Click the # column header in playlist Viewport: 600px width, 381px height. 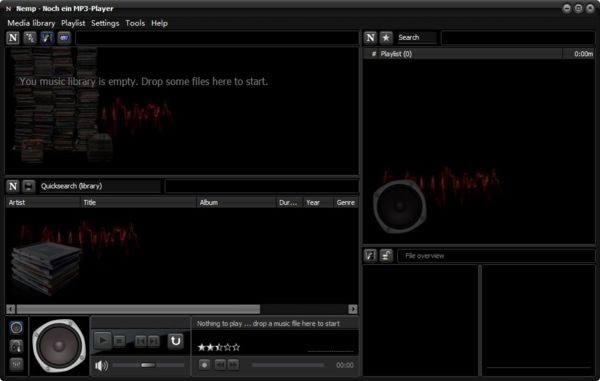374,54
